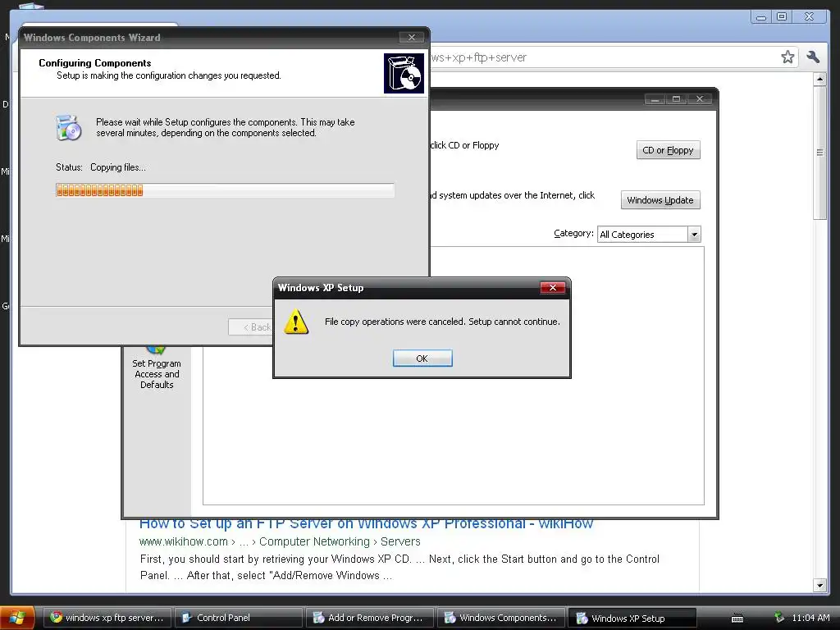Switch to Control Panel taskbar item

[239, 618]
